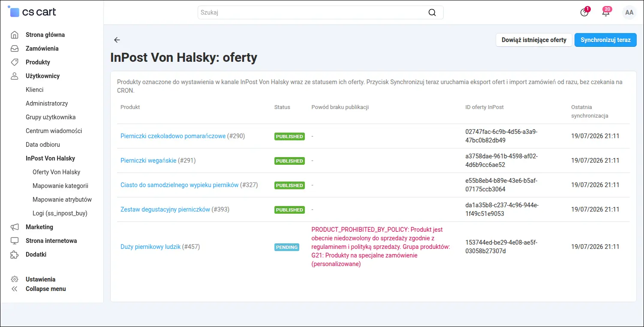The width and height of the screenshot is (644, 327).
Task: Open the notifications bell icon
Action: click(606, 12)
